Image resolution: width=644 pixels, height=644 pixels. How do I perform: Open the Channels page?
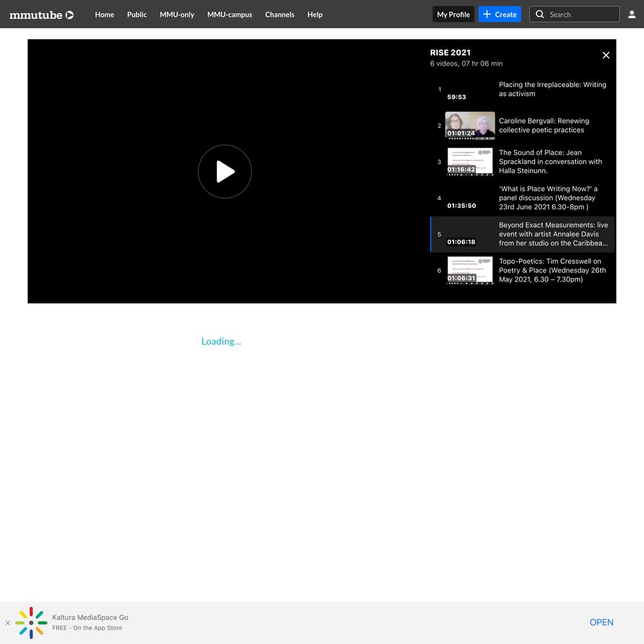coord(279,14)
